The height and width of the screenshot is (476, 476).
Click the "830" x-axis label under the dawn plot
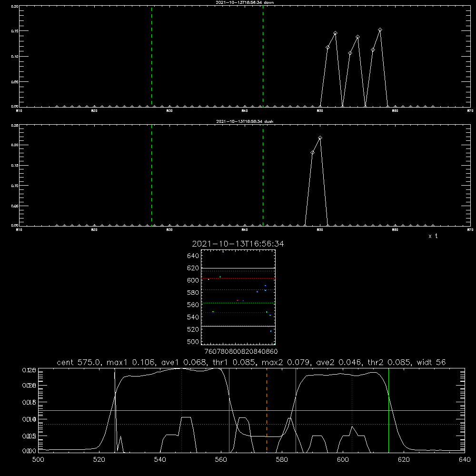point(169,111)
